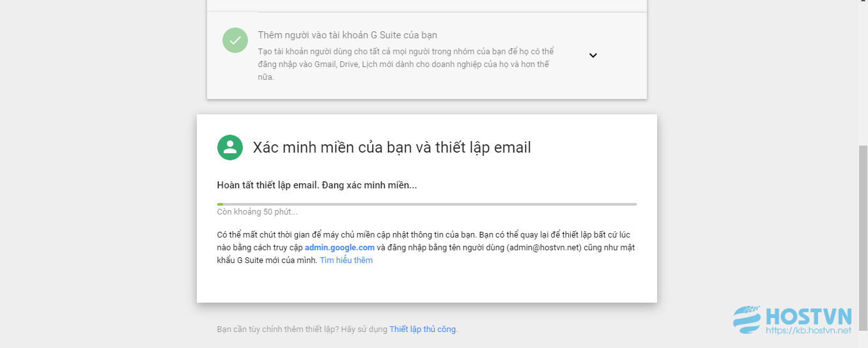Choose the "Thiết lập thủ công" link
Screen dimensions: 868x348
(422, 329)
